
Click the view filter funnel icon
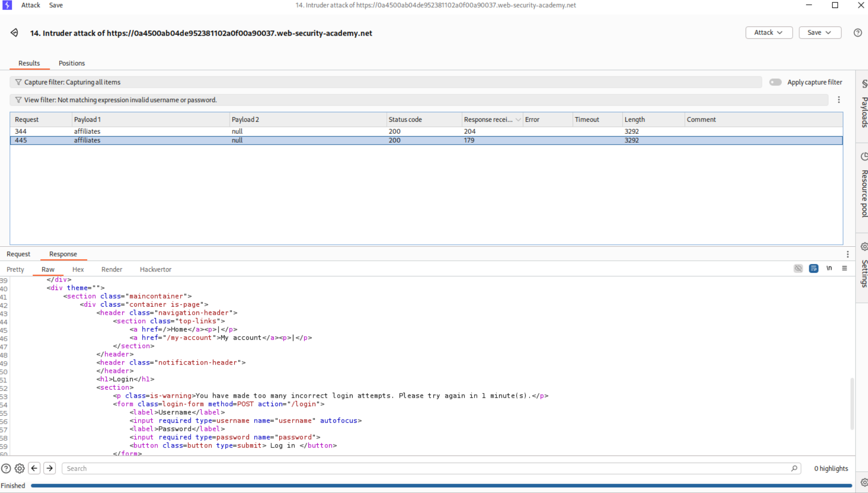(x=18, y=100)
